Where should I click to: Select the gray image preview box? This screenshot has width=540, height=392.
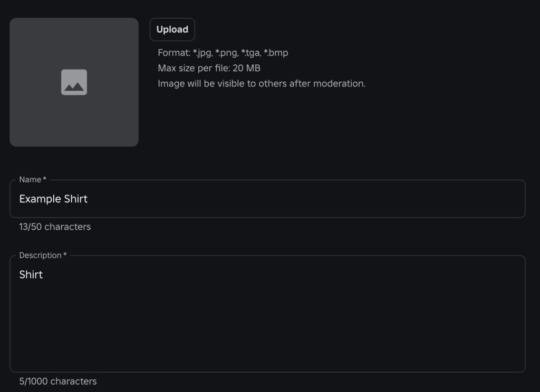tap(74, 82)
